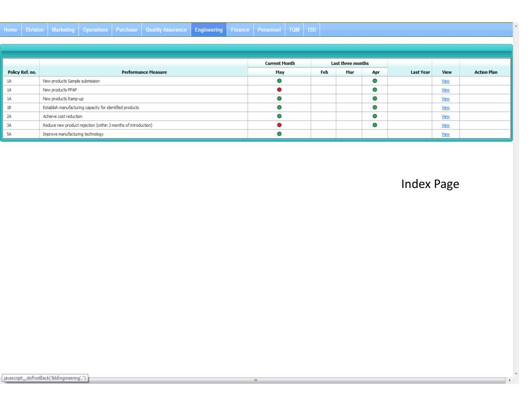Click green May indicator for New products Ramp-up

[279, 99]
